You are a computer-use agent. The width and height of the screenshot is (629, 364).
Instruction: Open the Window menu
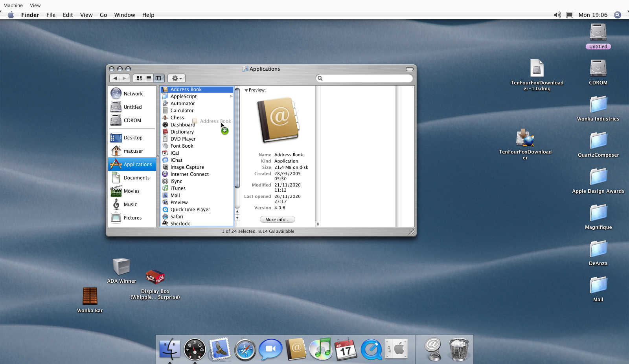click(125, 15)
